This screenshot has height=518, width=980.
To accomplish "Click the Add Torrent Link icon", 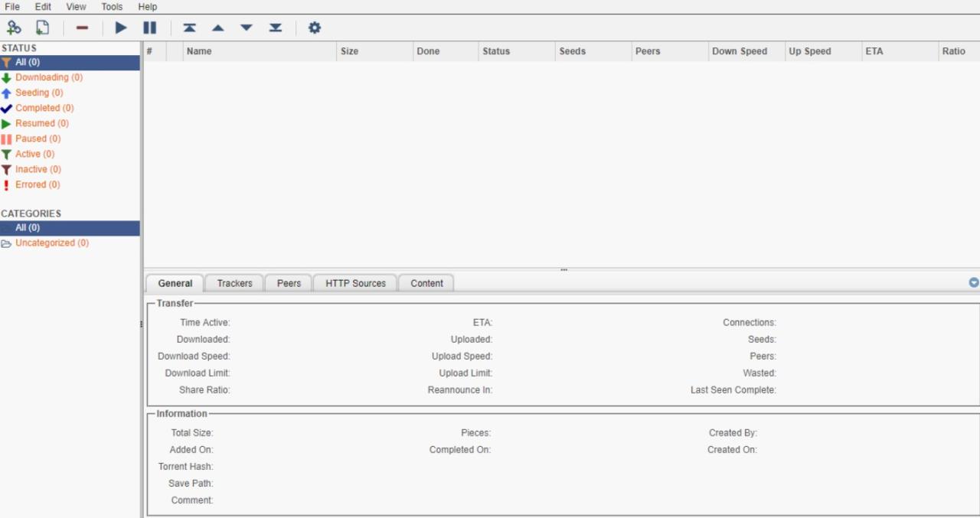I will pos(14,28).
